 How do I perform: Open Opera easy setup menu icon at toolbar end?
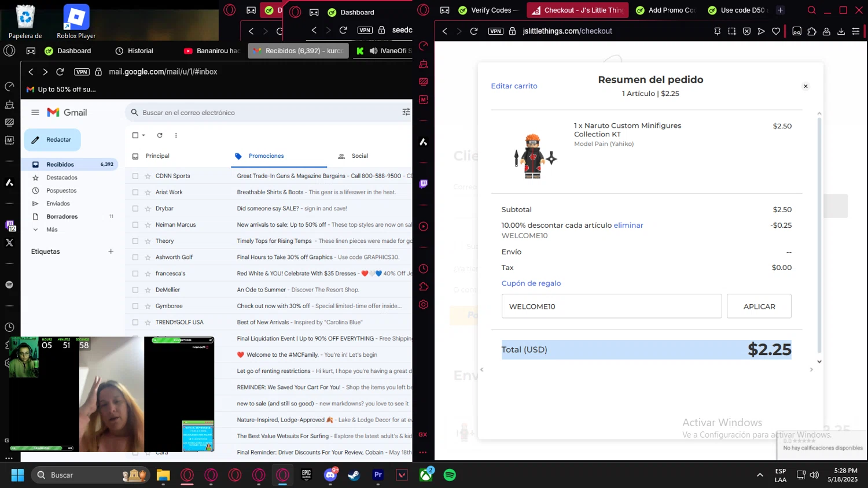(x=856, y=31)
